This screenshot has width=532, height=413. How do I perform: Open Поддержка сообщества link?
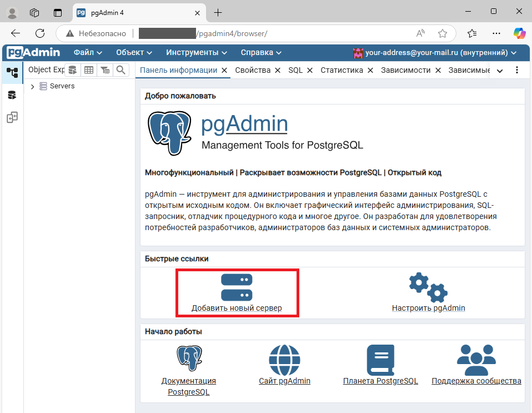click(x=476, y=381)
